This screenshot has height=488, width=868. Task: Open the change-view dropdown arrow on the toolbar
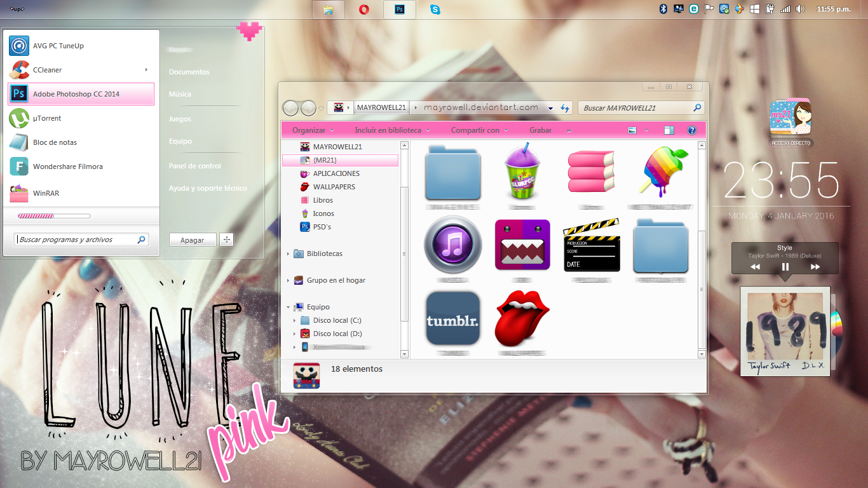coord(646,130)
